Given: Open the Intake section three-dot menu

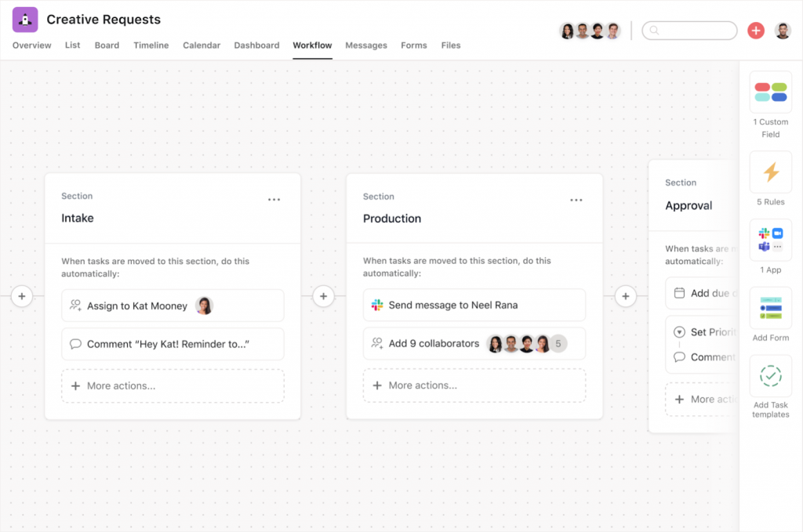Looking at the screenshot, I should point(274,200).
